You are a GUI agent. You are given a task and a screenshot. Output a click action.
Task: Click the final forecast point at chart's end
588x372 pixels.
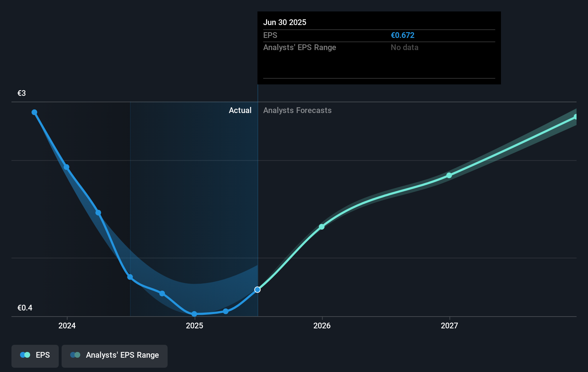click(576, 117)
